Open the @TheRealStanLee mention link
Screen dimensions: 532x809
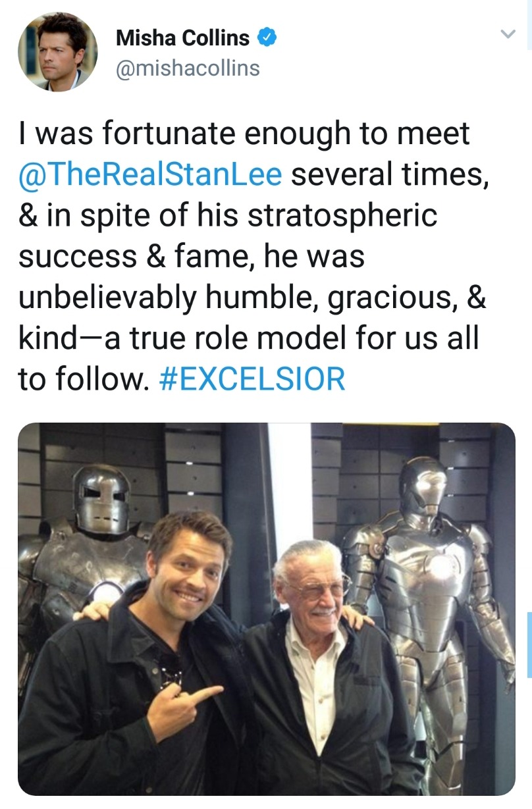point(151,174)
